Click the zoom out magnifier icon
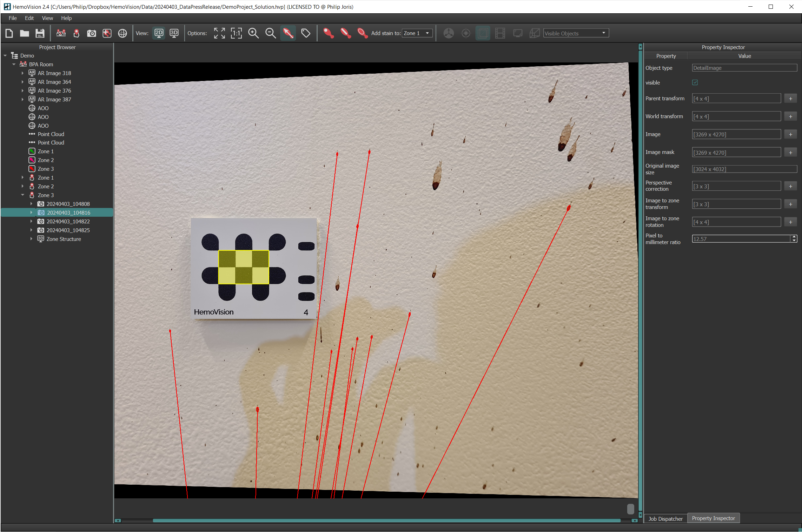 pyautogui.click(x=271, y=33)
